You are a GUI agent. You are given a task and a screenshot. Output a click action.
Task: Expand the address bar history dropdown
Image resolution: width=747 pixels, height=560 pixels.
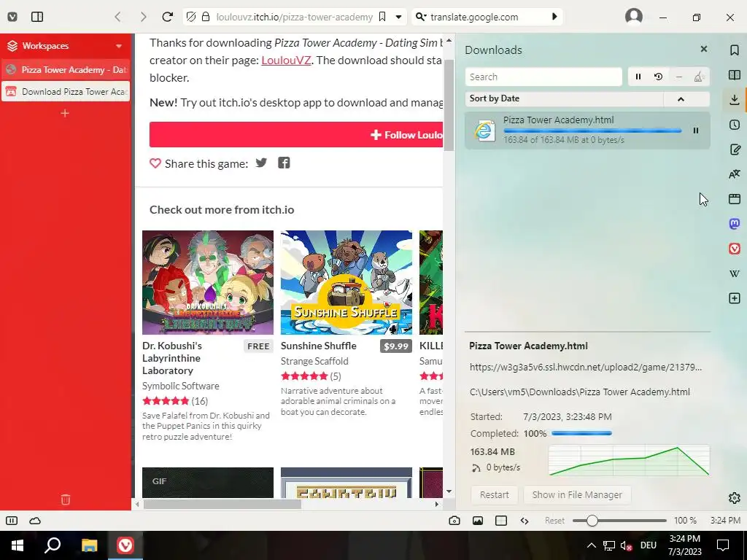(x=399, y=17)
